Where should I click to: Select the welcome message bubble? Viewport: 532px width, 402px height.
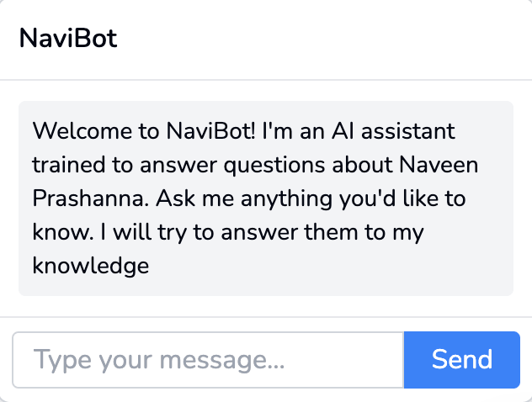tap(265, 198)
